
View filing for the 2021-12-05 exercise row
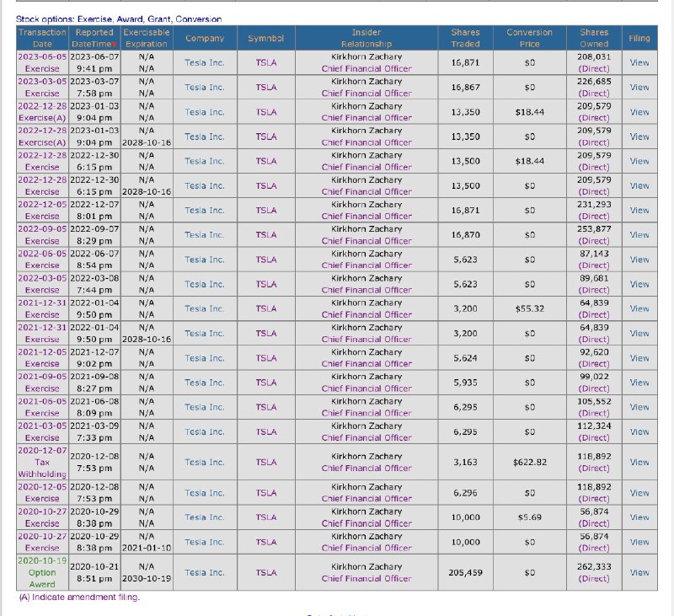[x=639, y=358]
